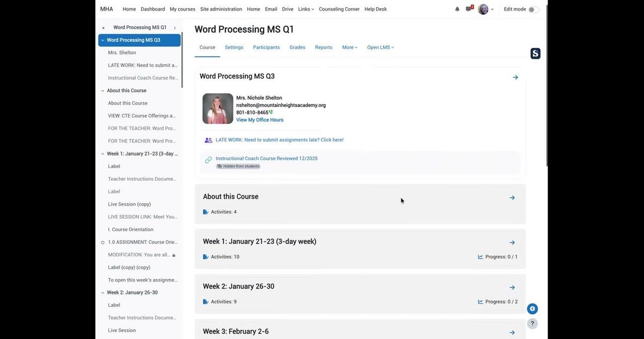Open the Links menu in navbar
644x339 pixels.
306,9
